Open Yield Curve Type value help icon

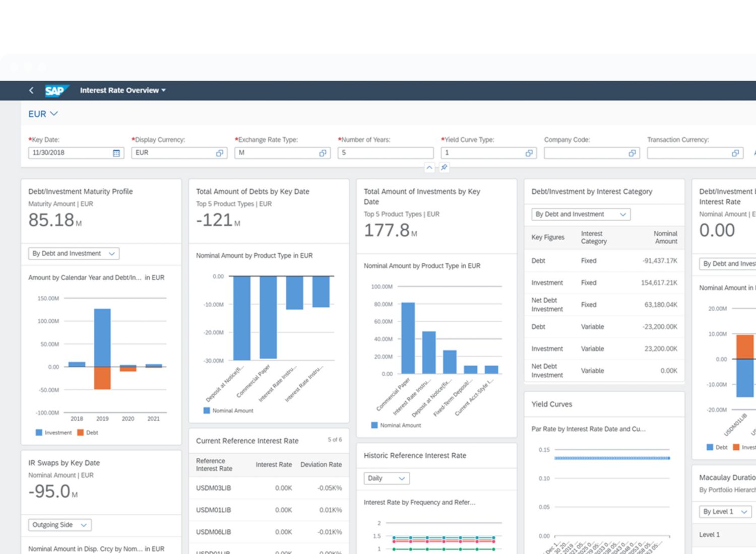pyautogui.click(x=529, y=153)
